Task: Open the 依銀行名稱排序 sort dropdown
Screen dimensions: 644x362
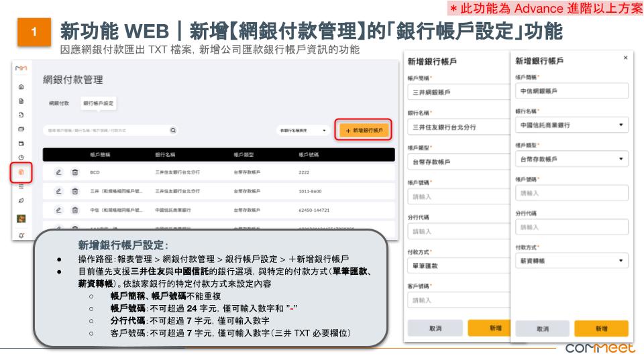Action: pyautogui.click(x=303, y=131)
